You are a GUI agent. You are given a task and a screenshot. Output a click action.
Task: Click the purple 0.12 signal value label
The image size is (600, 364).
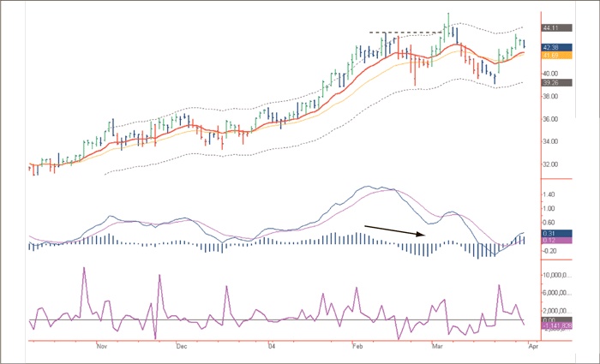(551, 241)
